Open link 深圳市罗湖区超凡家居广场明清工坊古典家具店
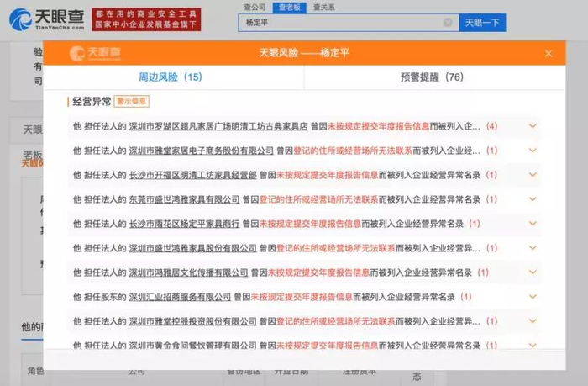 point(218,126)
